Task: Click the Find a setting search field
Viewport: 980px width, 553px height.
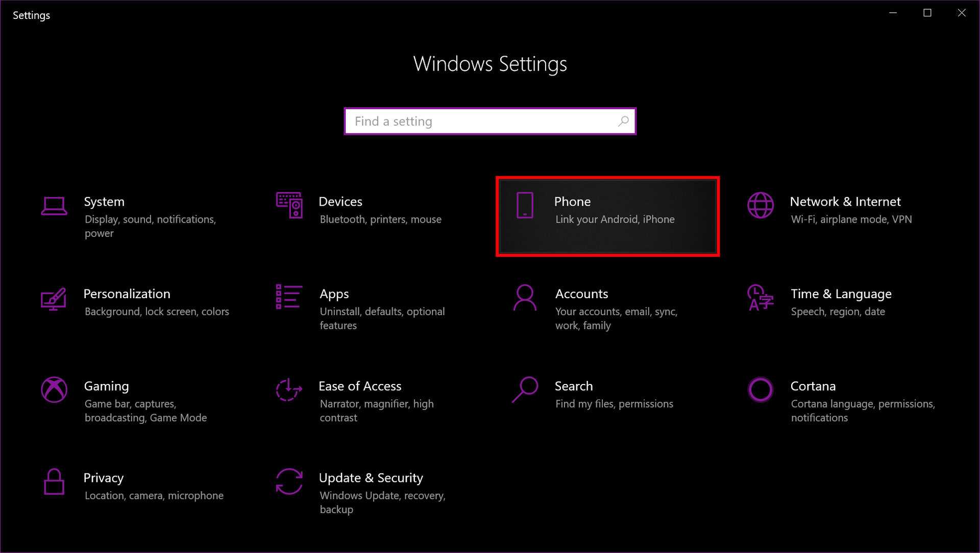Action: (x=490, y=121)
